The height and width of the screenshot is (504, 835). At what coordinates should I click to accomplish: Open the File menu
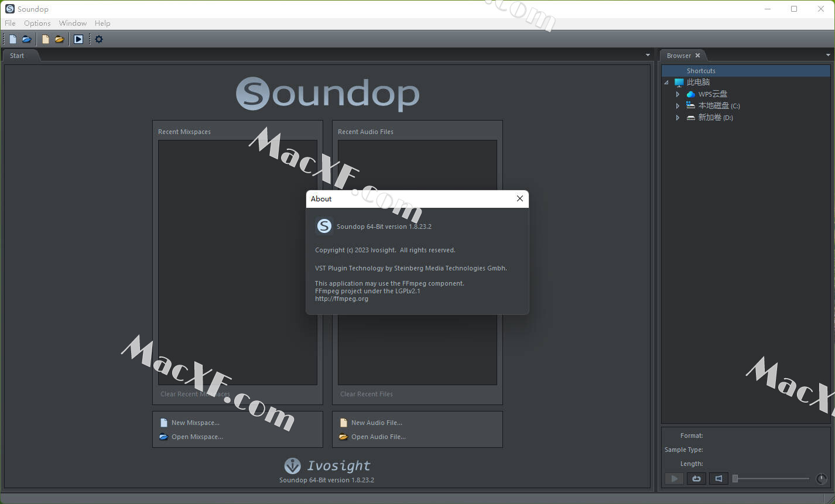pos(10,23)
